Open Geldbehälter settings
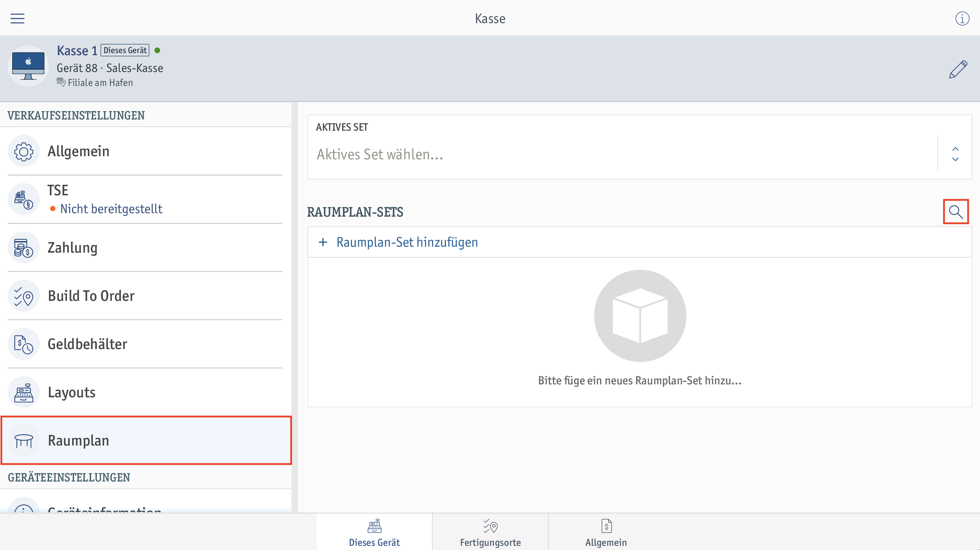980x550 pixels. [145, 344]
